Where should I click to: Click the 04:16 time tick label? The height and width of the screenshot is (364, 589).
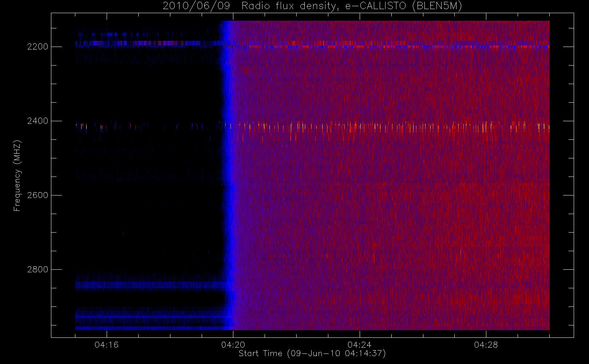click(107, 345)
